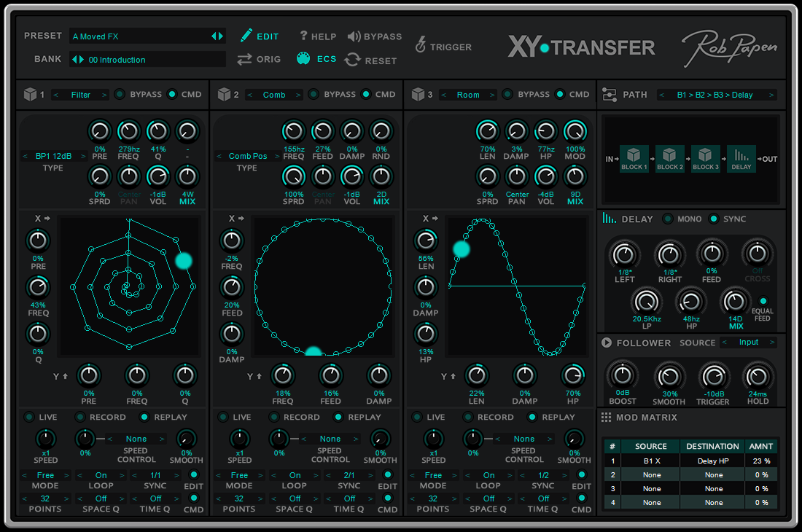Change the path B1 > B2 > B3 > Delay
The width and height of the screenshot is (802, 532).
[715, 95]
